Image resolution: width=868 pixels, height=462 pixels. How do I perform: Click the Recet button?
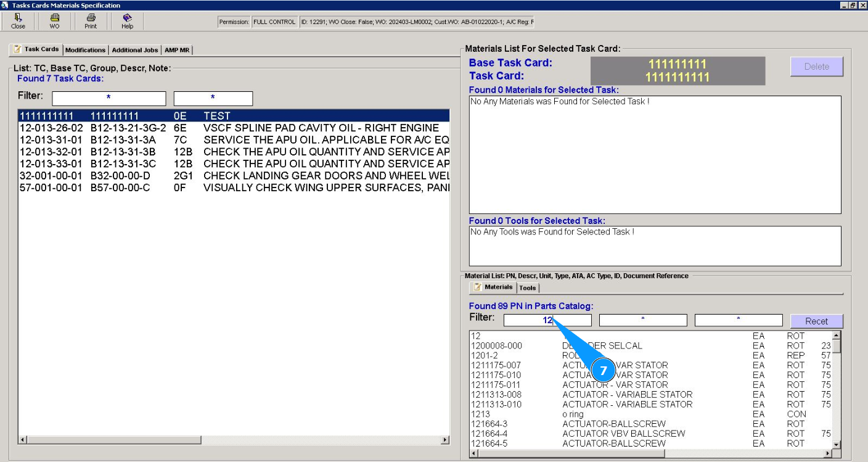point(816,321)
